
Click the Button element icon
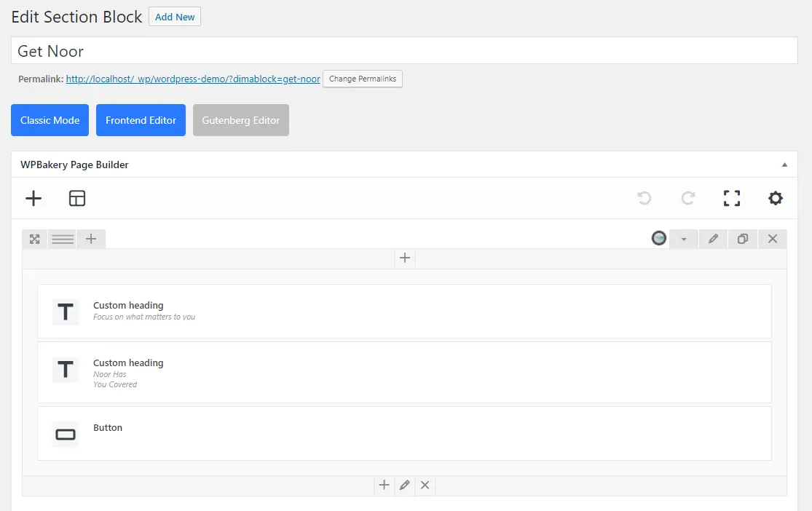coord(66,435)
